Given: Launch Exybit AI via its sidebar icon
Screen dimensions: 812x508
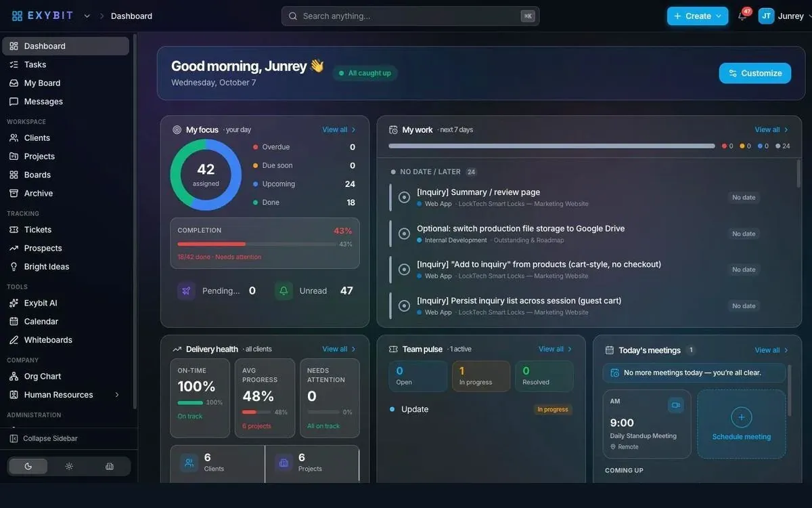Looking at the screenshot, I should point(14,303).
